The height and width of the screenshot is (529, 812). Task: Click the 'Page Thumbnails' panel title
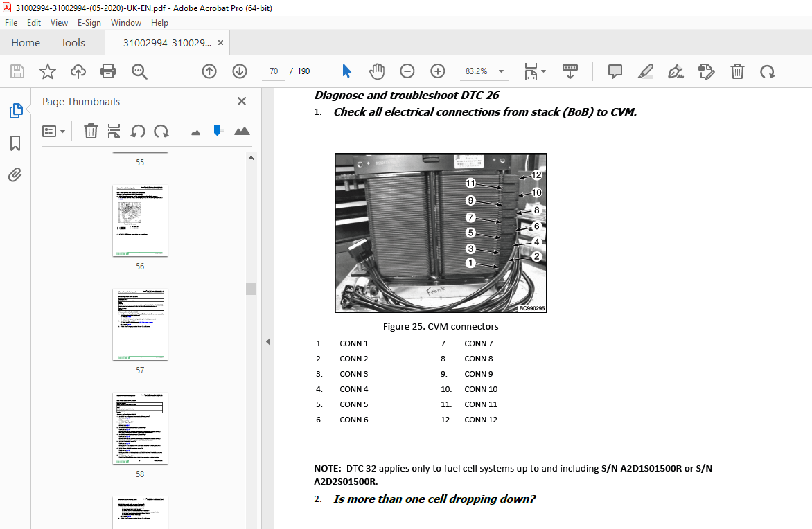(x=81, y=102)
